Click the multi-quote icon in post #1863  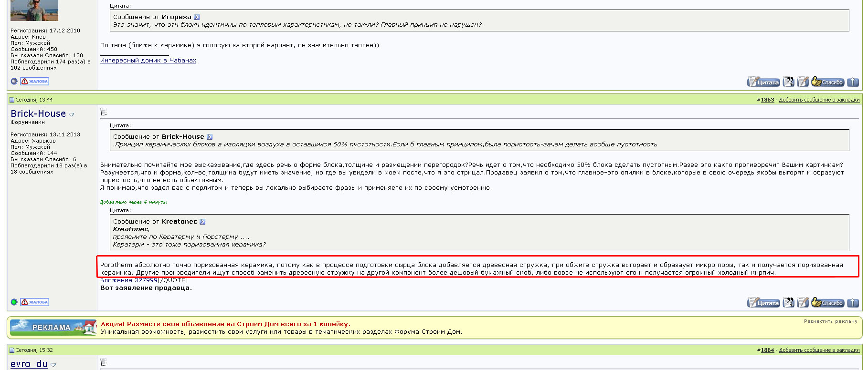[x=789, y=303]
